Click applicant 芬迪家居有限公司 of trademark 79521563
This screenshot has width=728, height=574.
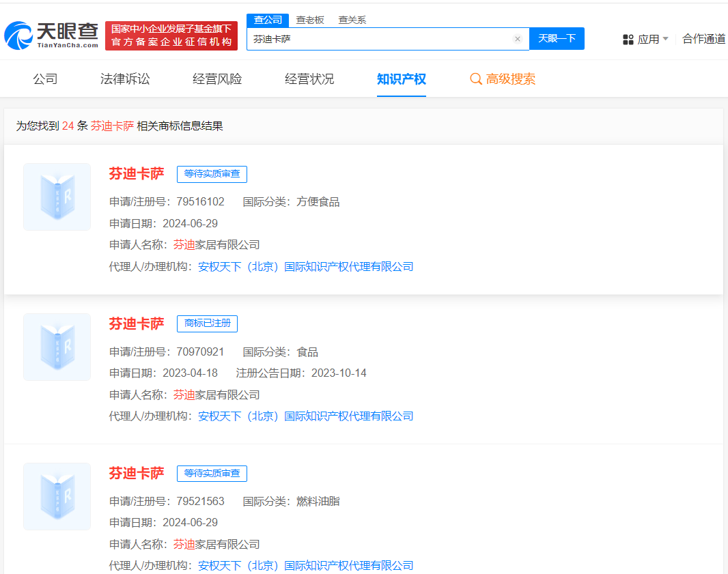point(216,544)
